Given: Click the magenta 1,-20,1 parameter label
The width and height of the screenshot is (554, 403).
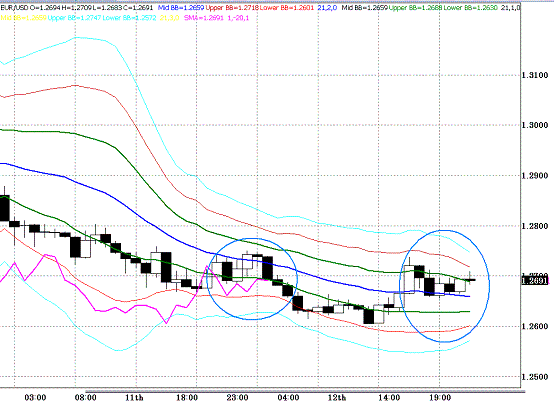Looking at the screenshot, I should (x=238, y=18).
